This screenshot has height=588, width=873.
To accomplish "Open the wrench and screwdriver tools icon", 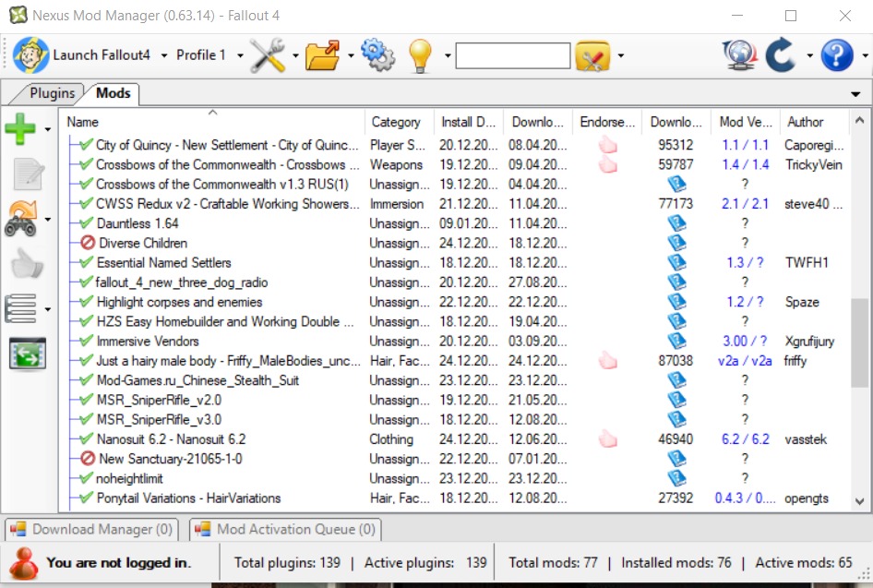I will [x=268, y=55].
